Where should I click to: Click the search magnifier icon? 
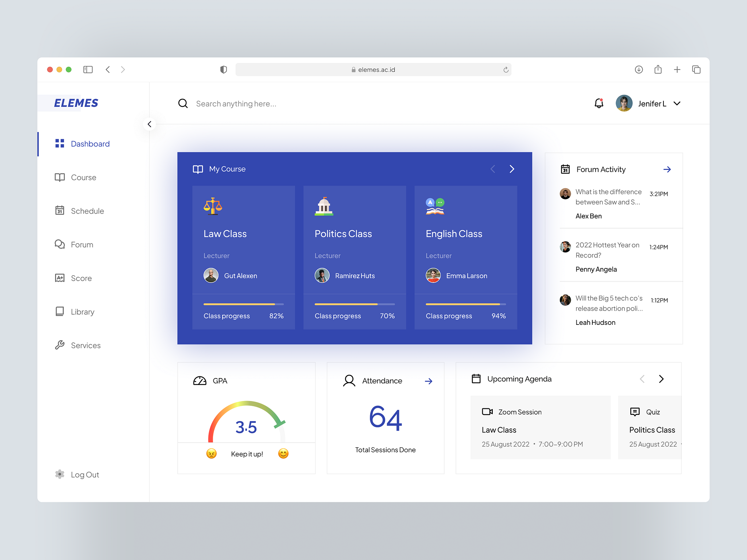coord(183,103)
